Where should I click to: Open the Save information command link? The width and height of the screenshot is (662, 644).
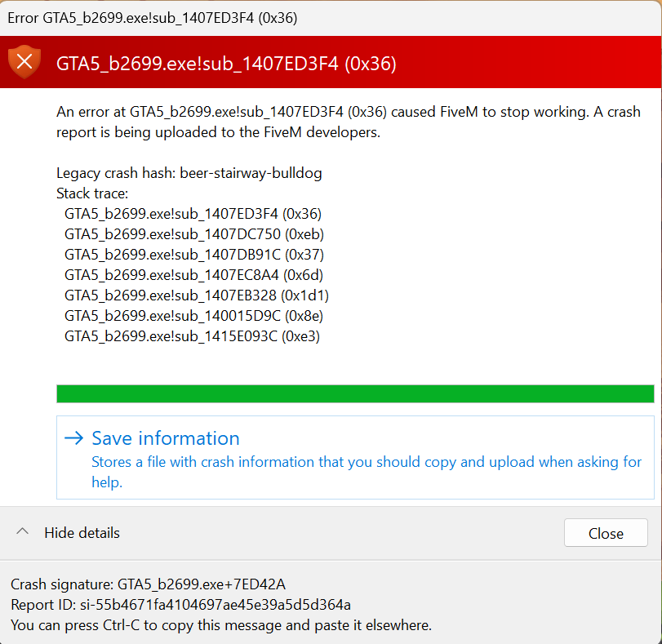pyautogui.click(x=355, y=457)
